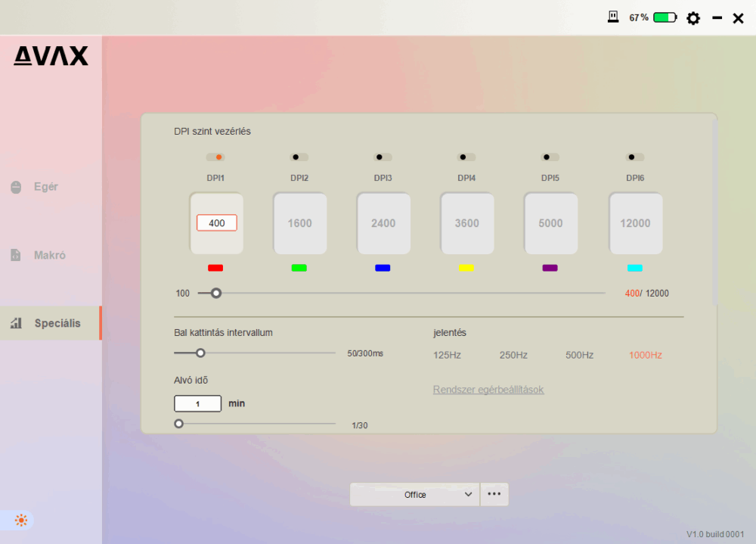Click the Makró file icon in sidebar
Screen dimensions: 756x544
click(16, 255)
